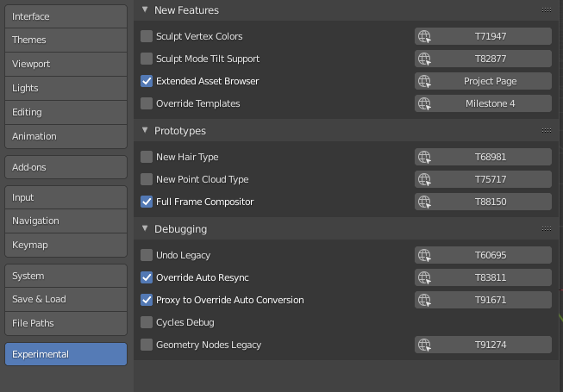Viewport: 563px width, 392px height.
Task: Toggle the Undo Legacy checkbox
Action: point(147,255)
